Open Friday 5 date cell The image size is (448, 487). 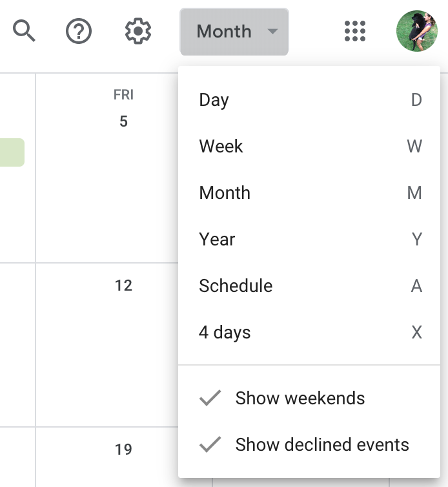click(x=107, y=194)
